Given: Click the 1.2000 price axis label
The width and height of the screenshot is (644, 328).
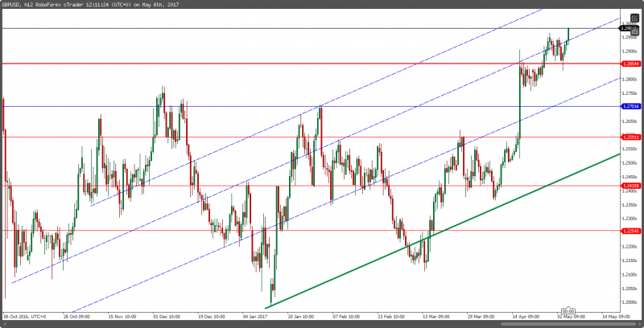Looking at the screenshot, I should pyautogui.click(x=628, y=302).
